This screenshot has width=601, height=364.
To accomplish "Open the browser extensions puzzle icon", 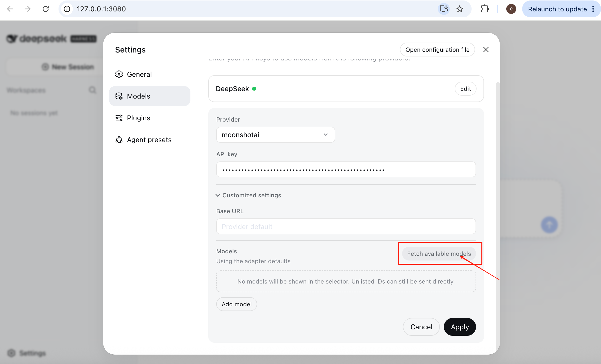I will click(484, 9).
